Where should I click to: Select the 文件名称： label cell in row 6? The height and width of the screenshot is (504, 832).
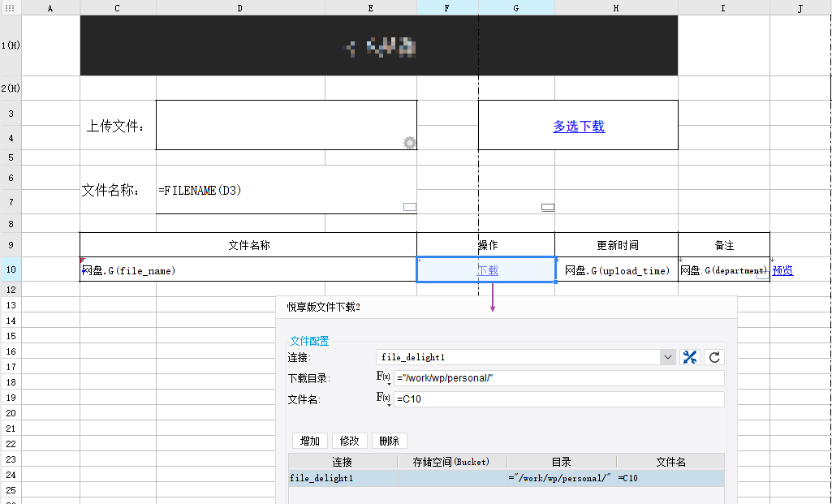[118, 190]
